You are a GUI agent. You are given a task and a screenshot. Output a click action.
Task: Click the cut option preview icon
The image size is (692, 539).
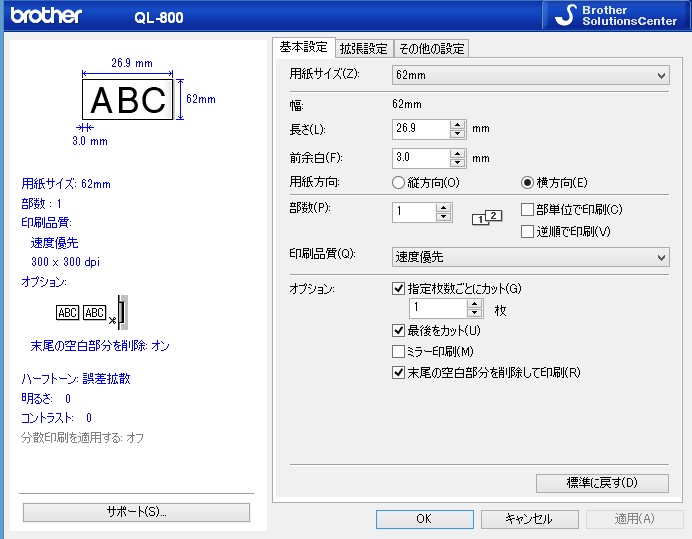click(x=92, y=312)
